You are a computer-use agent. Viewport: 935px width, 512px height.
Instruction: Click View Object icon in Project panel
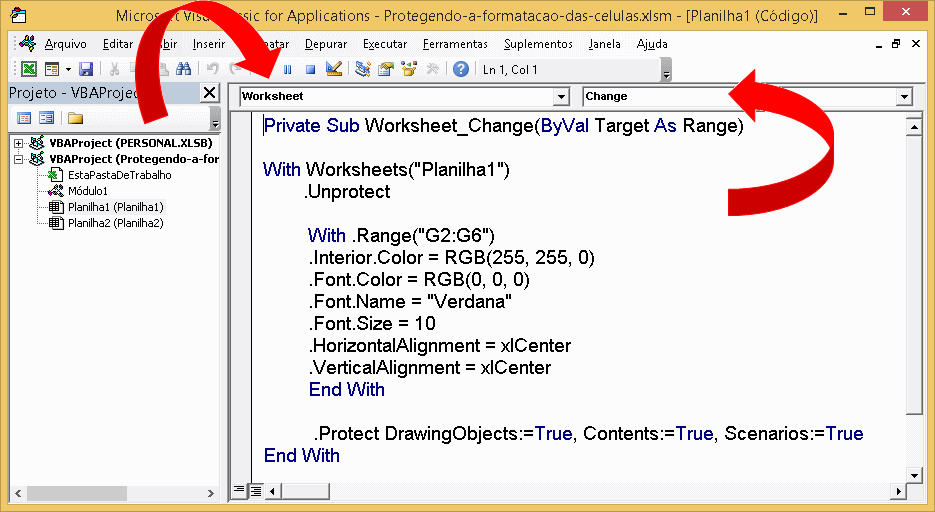click(x=46, y=117)
